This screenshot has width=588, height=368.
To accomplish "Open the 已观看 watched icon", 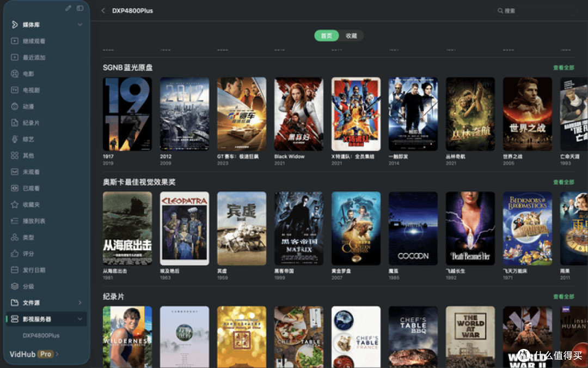I will pos(15,188).
